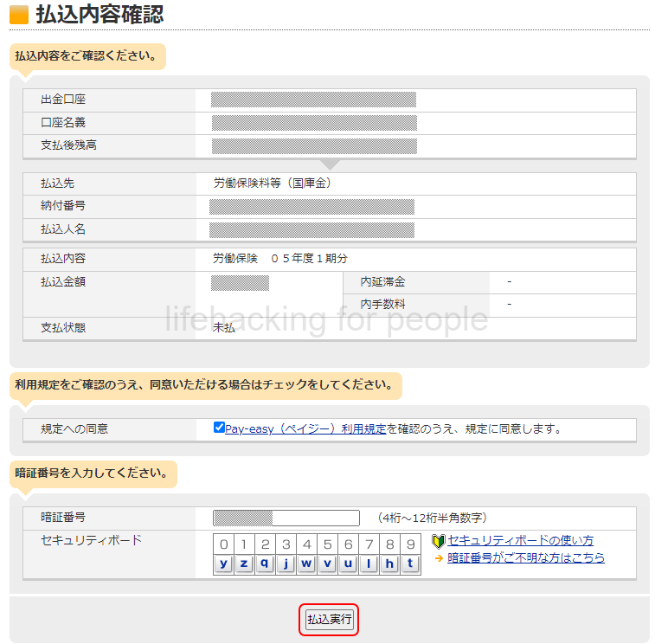Follow the 暗証番号がご不明な方はこちら link
Image resolution: width=655 pixels, height=644 pixels.
pyautogui.click(x=526, y=558)
